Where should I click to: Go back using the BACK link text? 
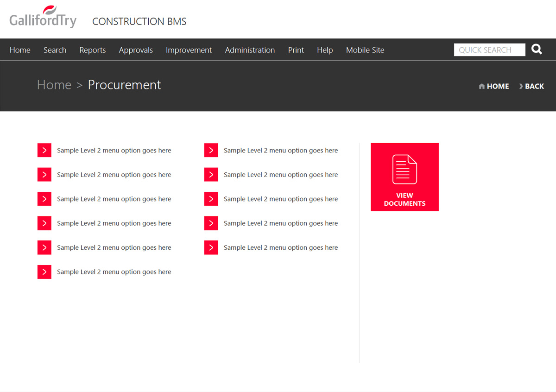point(534,86)
